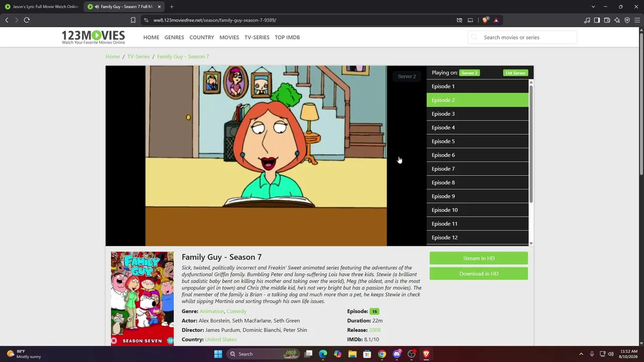
Task: Select Episode 5 from the list
Action: pos(477,141)
